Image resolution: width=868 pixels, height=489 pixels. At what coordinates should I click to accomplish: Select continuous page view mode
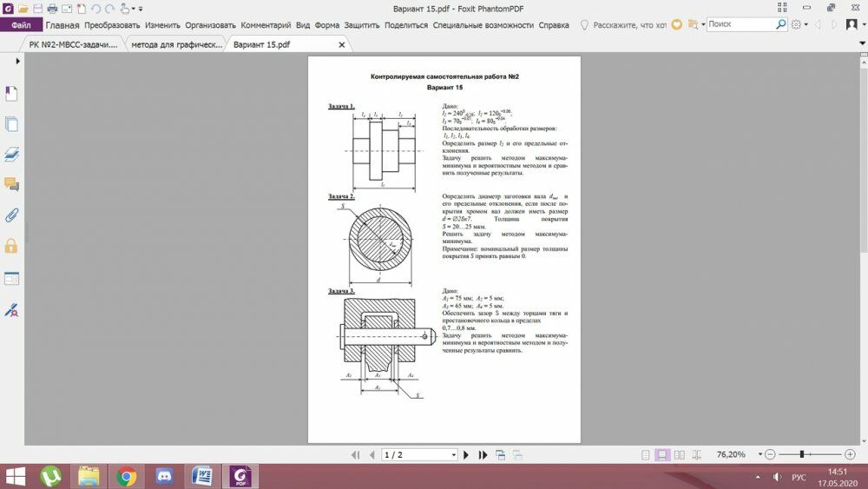662,454
